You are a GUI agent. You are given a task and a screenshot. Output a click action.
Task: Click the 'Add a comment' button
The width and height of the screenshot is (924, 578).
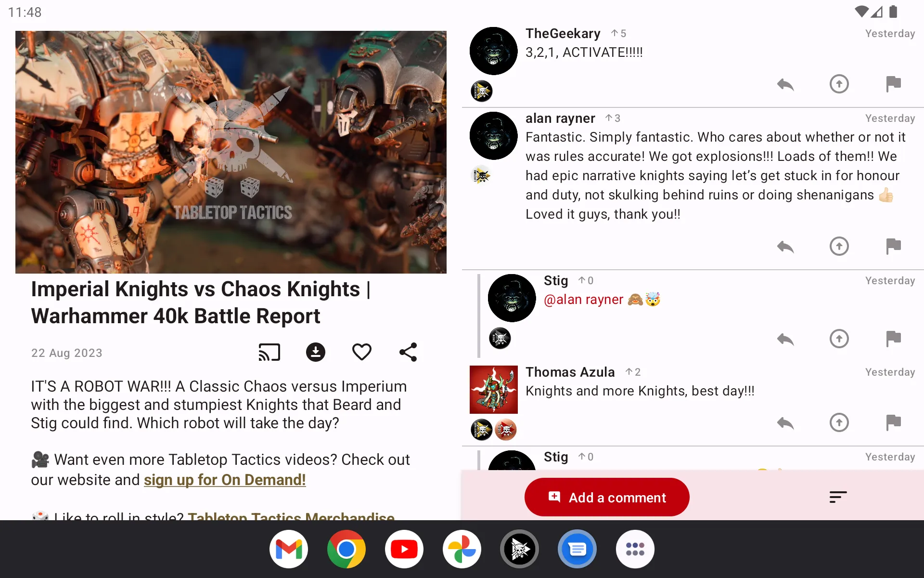point(607,497)
